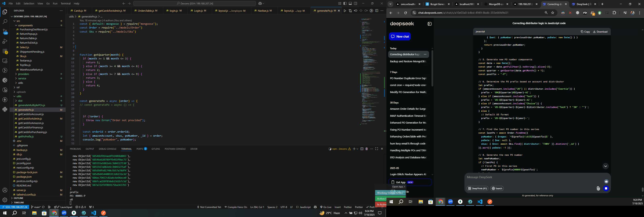The height and width of the screenshot is (217, 644).
Task: Open Remote Explorer in VS Code activity bar
Action: pos(5,61)
